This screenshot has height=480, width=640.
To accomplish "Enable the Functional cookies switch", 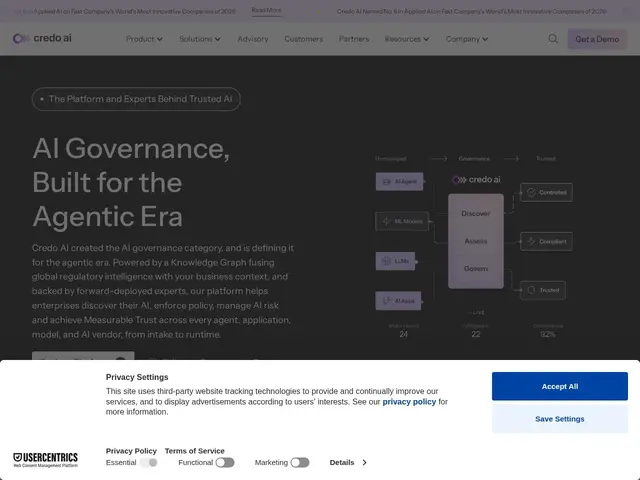I will 225,462.
